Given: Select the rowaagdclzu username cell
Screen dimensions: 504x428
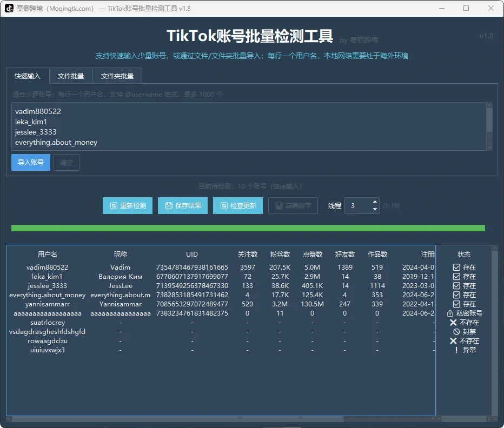Looking at the screenshot, I should pos(48,341).
